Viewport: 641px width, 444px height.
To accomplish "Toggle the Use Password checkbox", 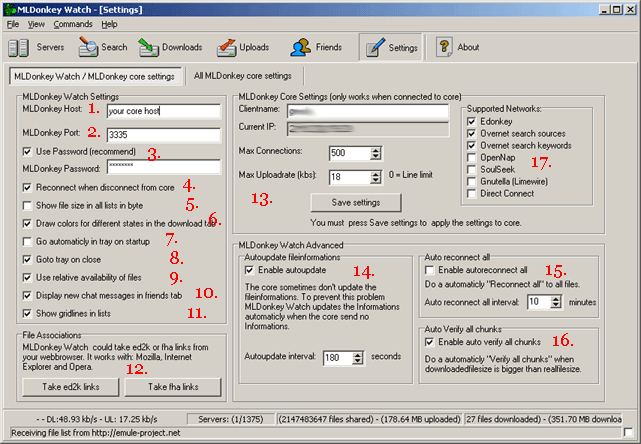I will 27,151.
